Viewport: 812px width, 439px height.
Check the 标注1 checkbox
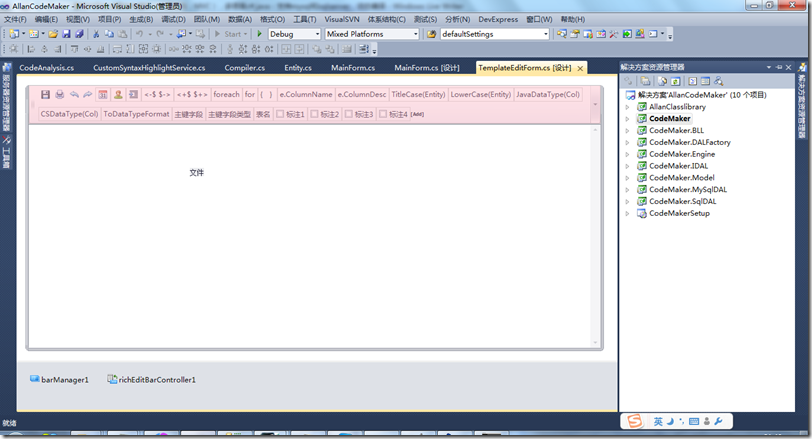coord(280,114)
